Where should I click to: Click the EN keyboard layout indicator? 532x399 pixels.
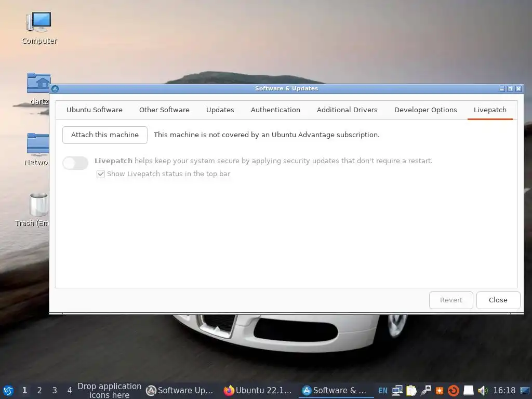point(383,391)
